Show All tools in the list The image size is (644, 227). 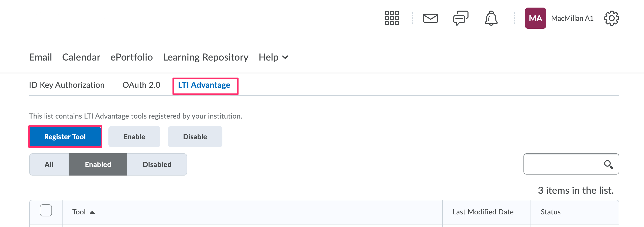point(49,164)
